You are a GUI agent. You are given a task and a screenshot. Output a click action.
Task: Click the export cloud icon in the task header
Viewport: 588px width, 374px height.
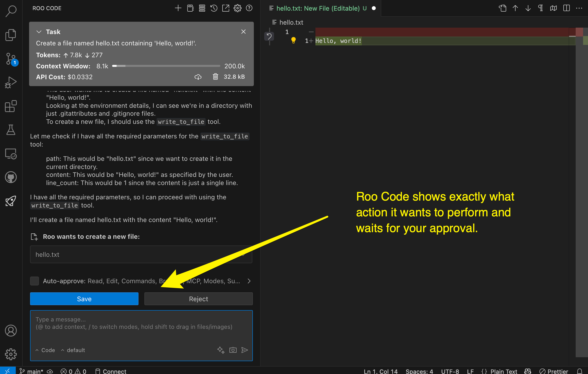tap(198, 77)
